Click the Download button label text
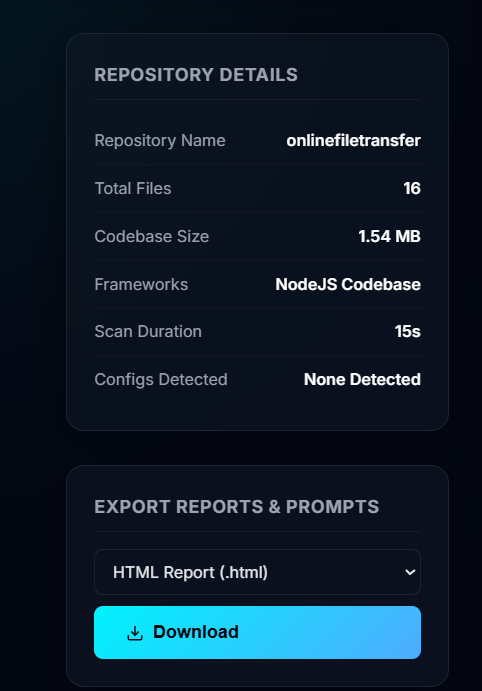Screen dimensions: 482x691 coord(196,632)
